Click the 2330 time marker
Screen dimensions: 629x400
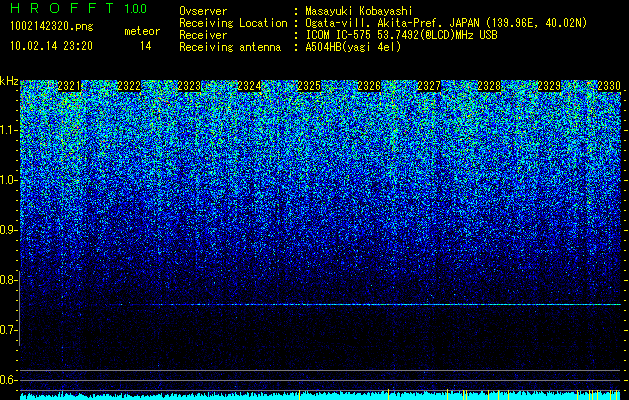click(x=609, y=86)
